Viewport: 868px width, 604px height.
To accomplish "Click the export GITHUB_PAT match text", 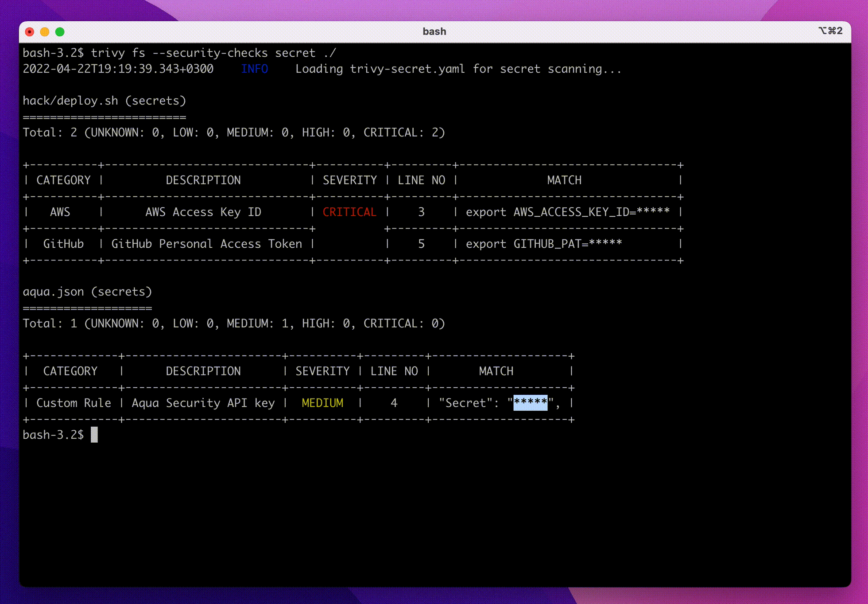I will (x=544, y=244).
